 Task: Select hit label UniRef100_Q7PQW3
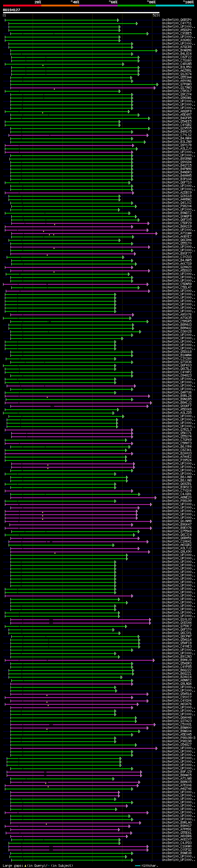tap(177, 84)
